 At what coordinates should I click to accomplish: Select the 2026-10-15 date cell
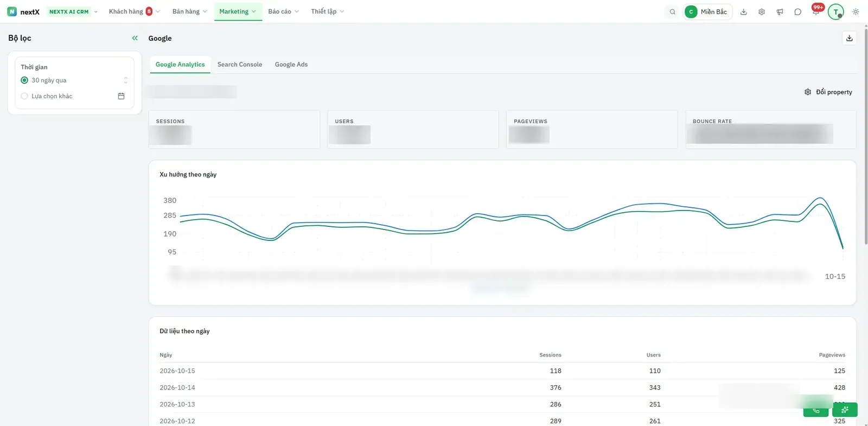point(177,371)
